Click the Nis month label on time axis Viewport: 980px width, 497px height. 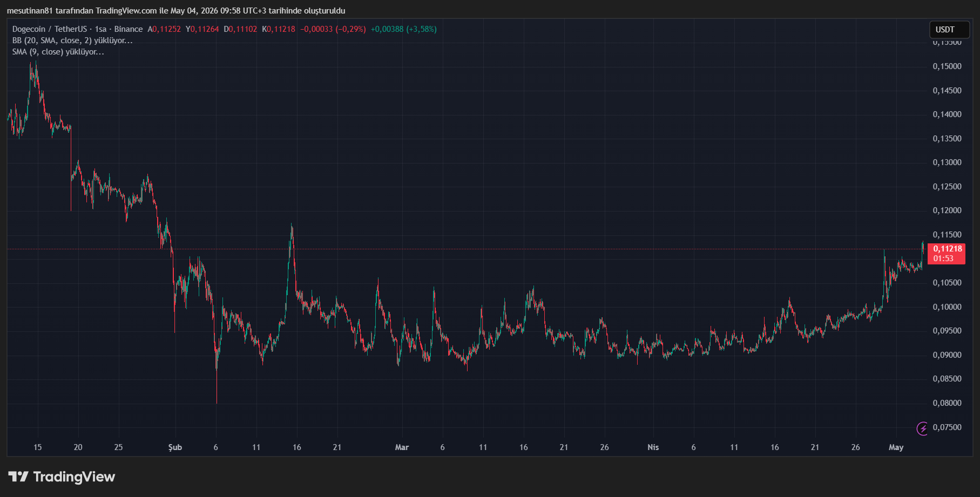tap(653, 447)
